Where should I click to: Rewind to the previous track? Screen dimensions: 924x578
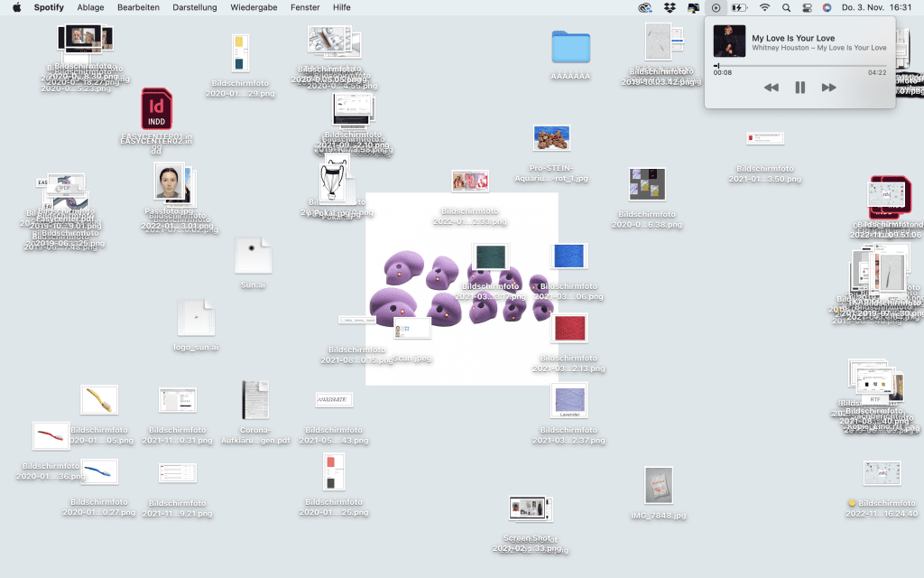click(x=771, y=88)
